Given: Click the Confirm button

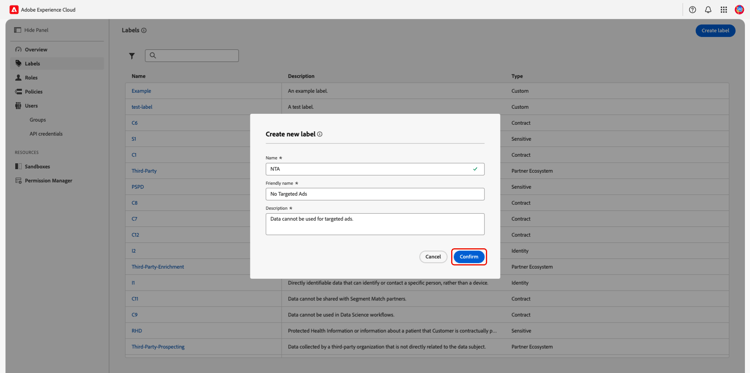Looking at the screenshot, I should tap(469, 257).
